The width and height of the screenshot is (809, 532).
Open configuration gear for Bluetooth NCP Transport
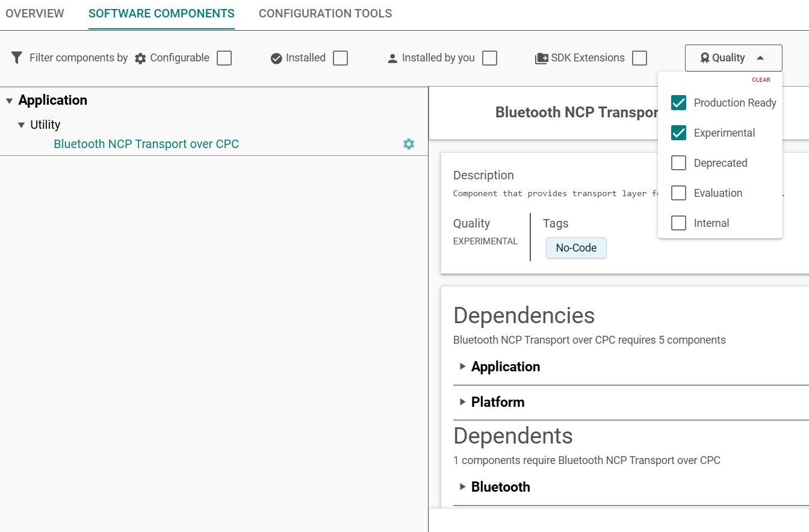(409, 144)
